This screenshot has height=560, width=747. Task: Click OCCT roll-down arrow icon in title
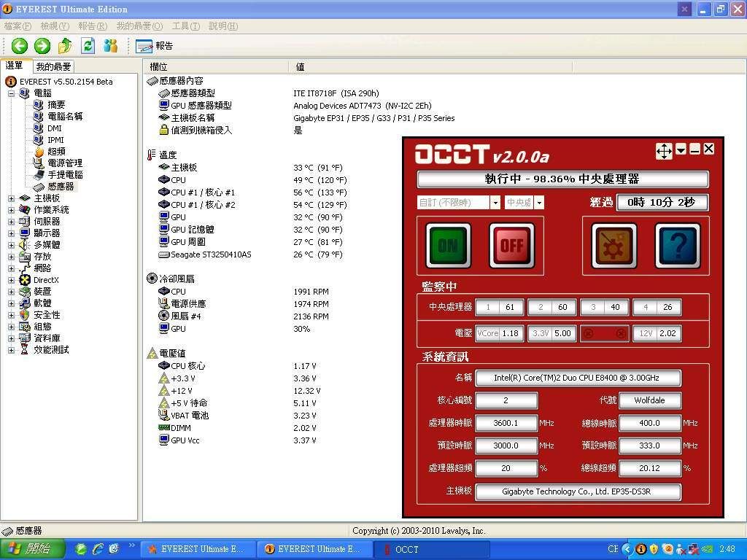coord(681,149)
